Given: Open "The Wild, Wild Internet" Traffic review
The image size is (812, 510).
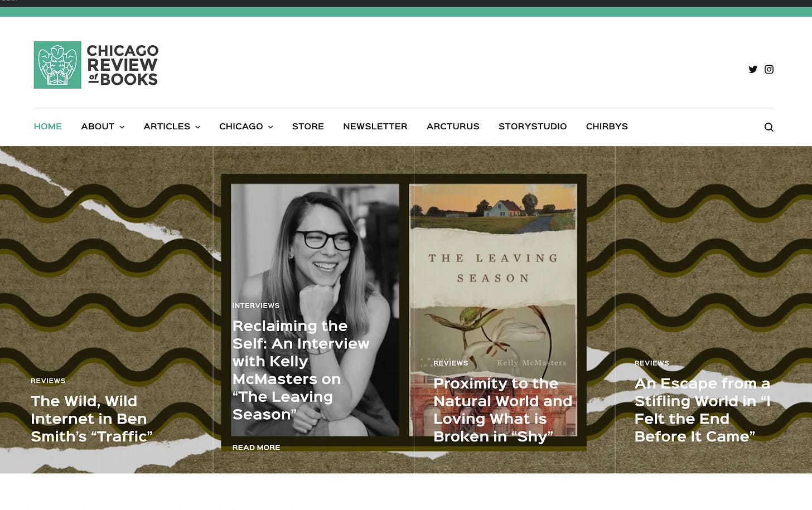Looking at the screenshot, I should 91,419.
